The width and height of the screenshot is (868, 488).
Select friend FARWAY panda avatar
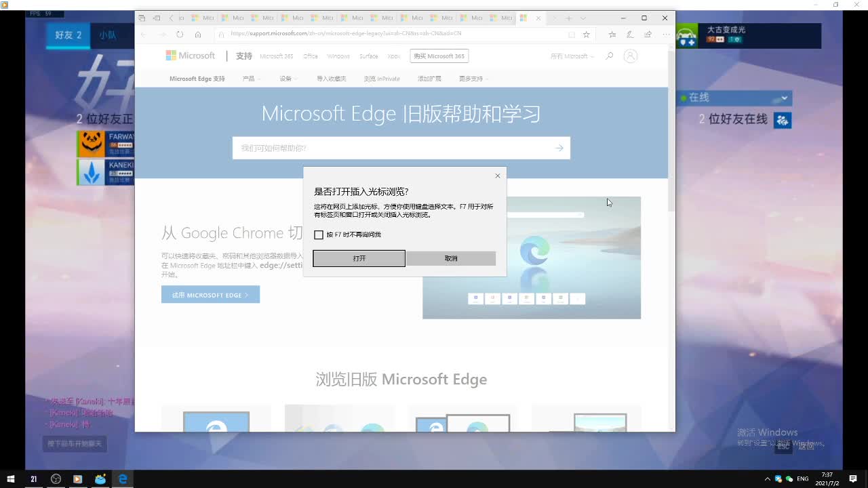[91, 143]
